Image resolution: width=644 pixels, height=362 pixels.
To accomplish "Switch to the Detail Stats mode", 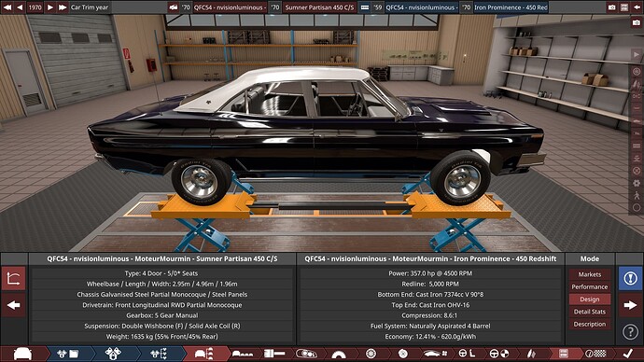I will coord(589,312).
